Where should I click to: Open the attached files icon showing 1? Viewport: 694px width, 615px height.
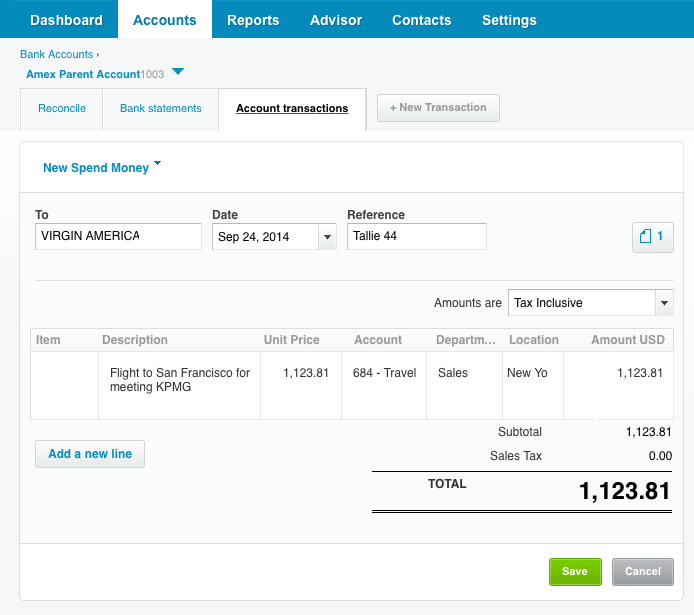click(652, 237)
